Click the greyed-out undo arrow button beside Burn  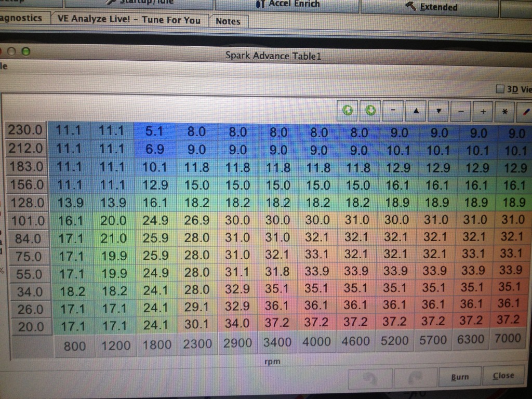[370, 378]
